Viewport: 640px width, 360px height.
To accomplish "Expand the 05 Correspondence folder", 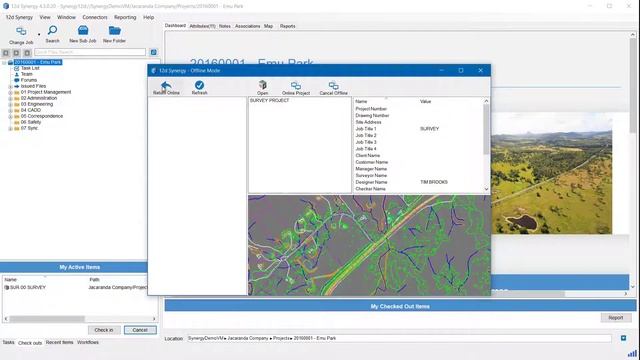I will tap(11, 116).
